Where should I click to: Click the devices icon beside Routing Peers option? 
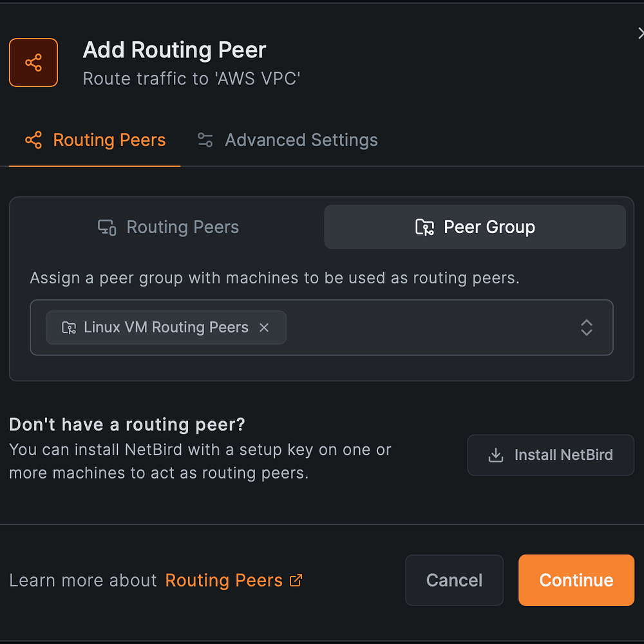[107, 227]
